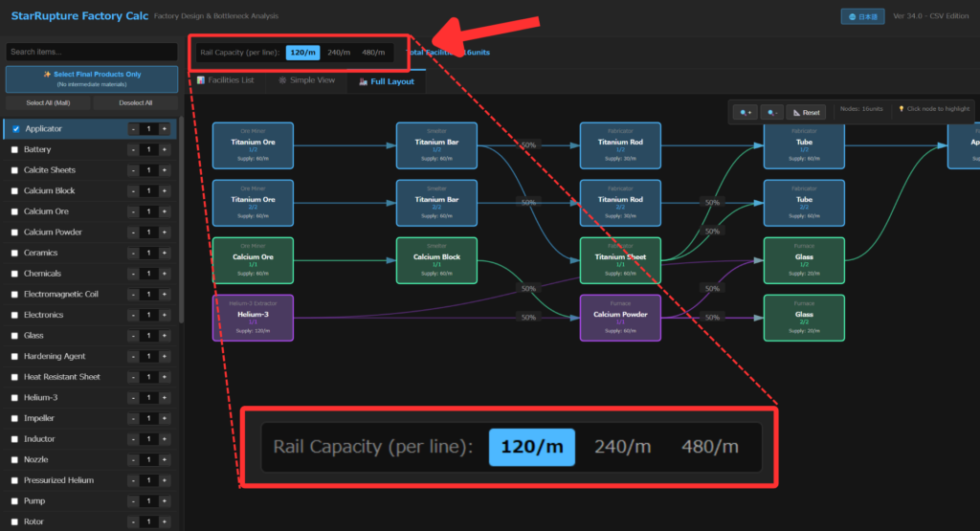This screenshot has width=980, height=531.
Task: Click the zoom in magnifier button
Action: pyautogui.click(x=746, y=112)
